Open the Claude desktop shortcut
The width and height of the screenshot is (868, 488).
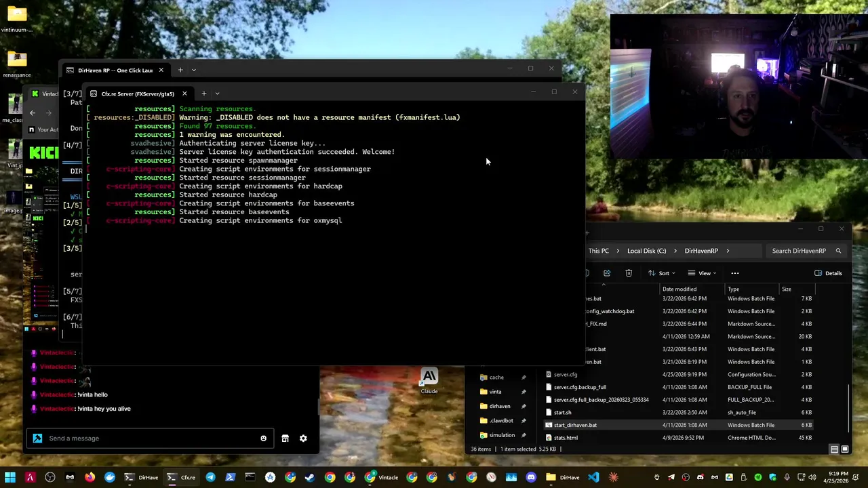[x=429, y=382]
